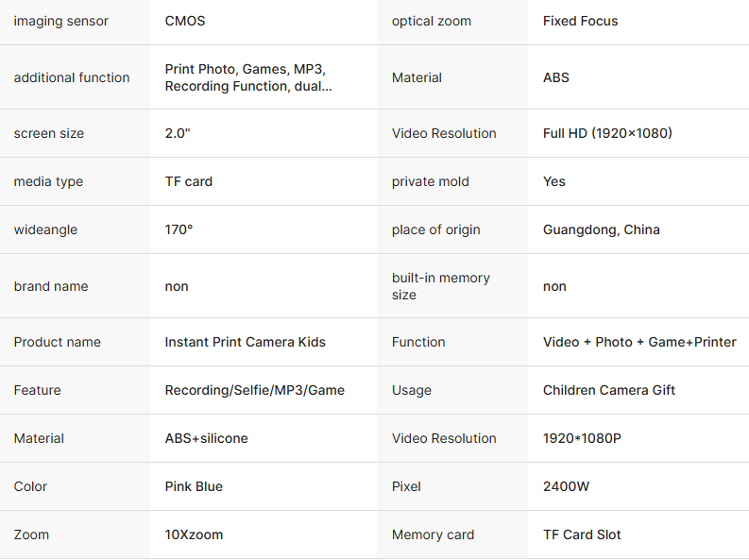Click the 'built-in memory size' label
The width and height of the screenshot is (749, 560).
coord(441,286)
